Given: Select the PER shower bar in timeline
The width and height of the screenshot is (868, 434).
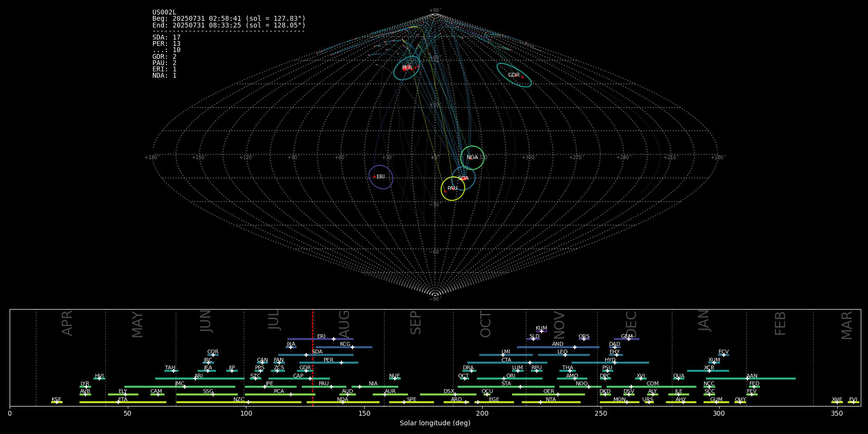Looking at the screenshot, I should coord(329,363).
